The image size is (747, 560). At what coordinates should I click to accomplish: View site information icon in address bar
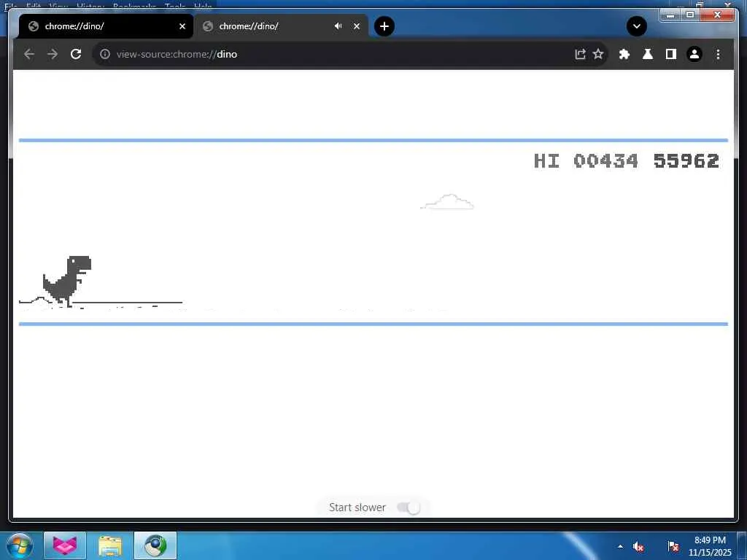click(105, 54)
